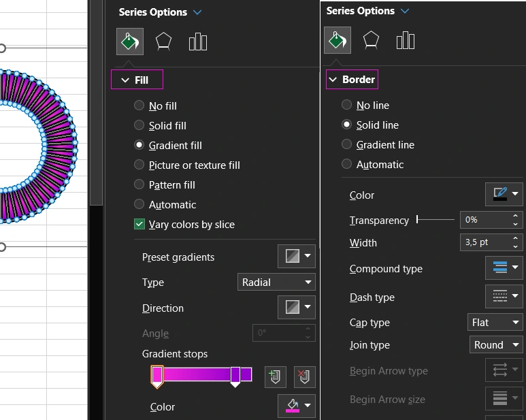Select the right purple gradient stop

[235, 375]
